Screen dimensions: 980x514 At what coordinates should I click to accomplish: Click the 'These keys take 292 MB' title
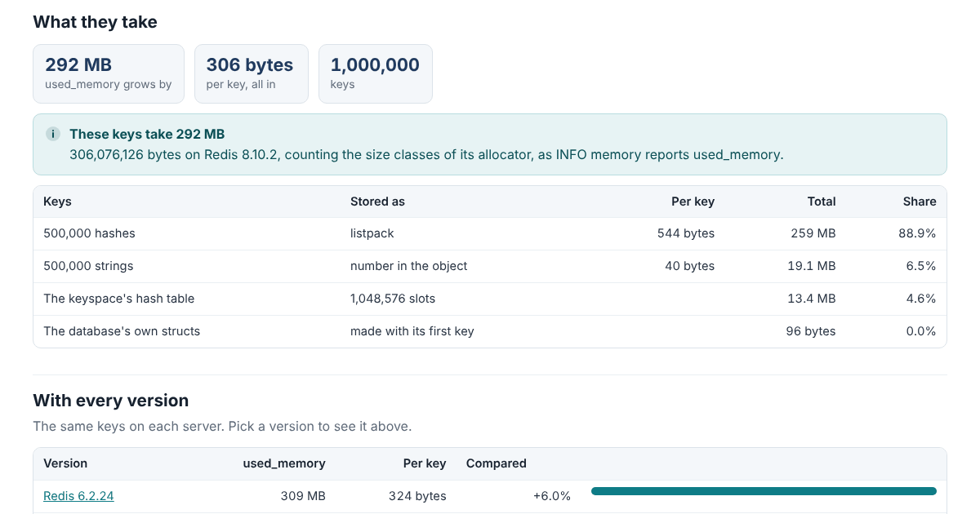pos(147,134)
